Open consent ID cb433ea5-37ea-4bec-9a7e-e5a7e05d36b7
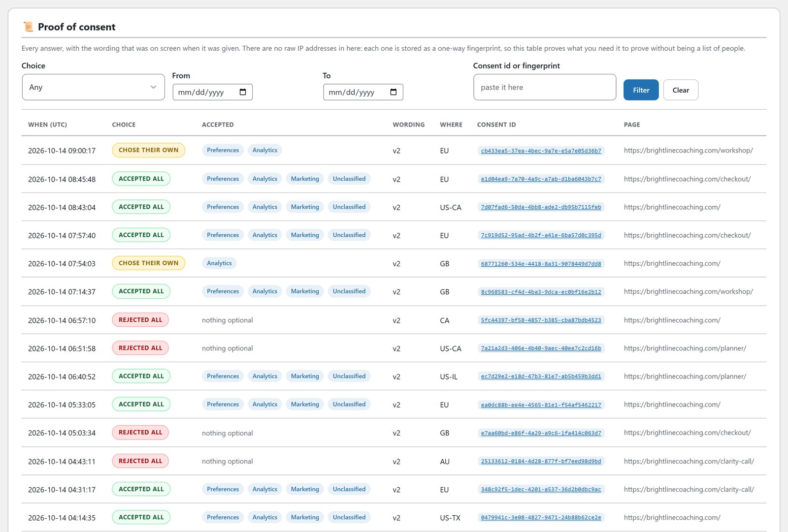 point(541,151)
